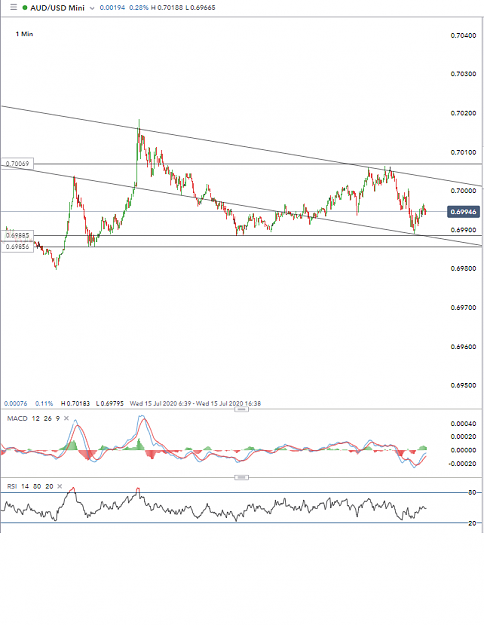
Task: Remove the RSI indicator with its X
Action: [x=60, y=486]
